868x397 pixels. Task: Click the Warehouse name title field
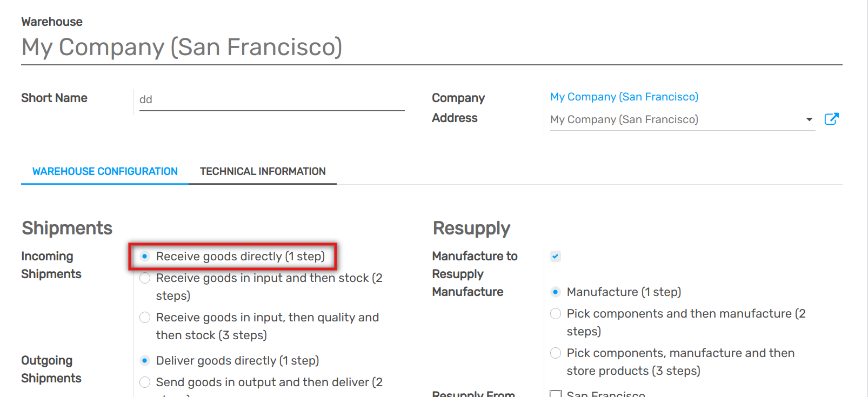pos(182,47)
